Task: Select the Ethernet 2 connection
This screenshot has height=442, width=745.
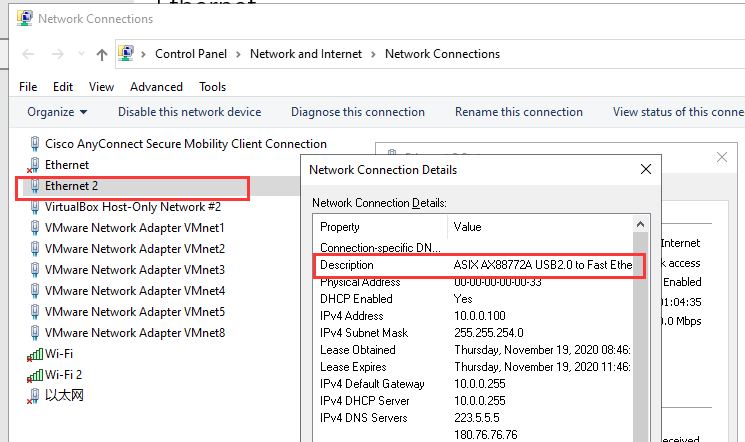Action: click(x=71, y=186)
